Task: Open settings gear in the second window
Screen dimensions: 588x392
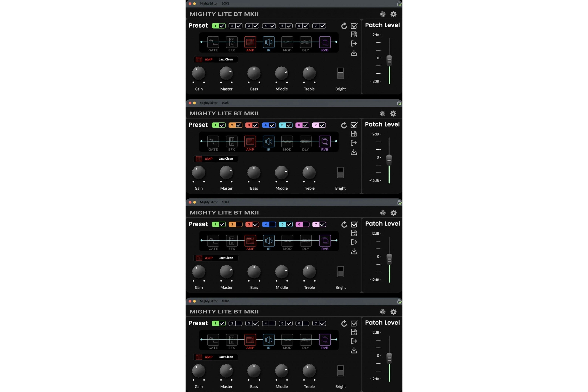Action: pyautogui.click(x=393, y=113)
